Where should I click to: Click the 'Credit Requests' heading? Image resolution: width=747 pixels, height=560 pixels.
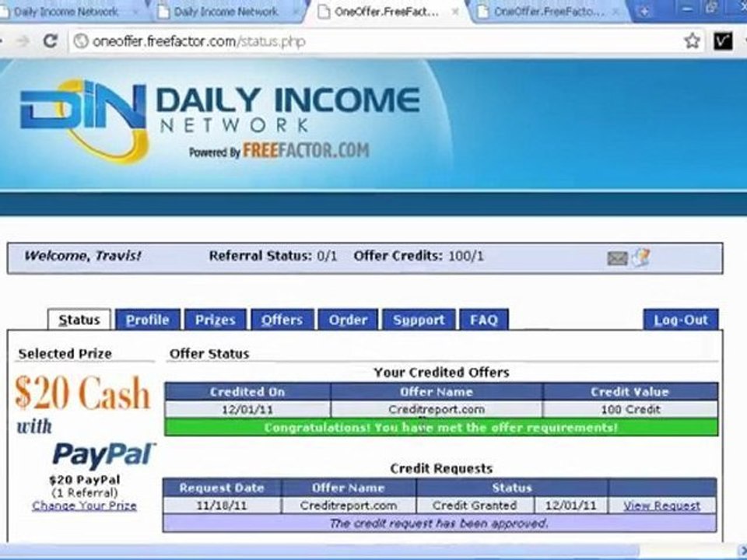(441, 468)
